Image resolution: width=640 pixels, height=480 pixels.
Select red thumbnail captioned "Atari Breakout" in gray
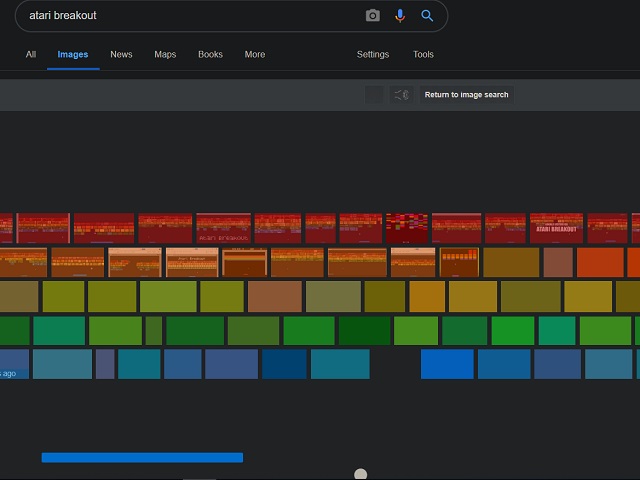[223, 228]
